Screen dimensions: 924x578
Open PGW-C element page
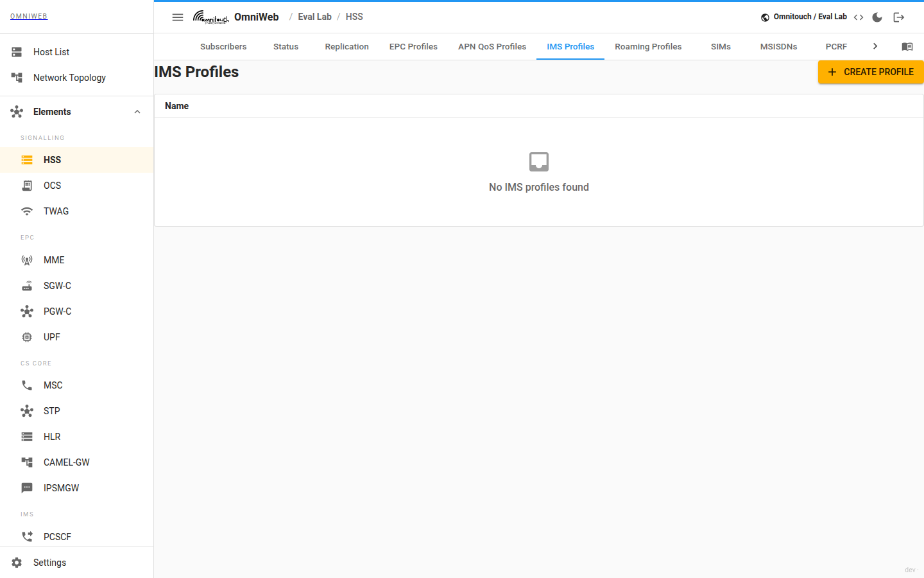(x=77, y=311)
